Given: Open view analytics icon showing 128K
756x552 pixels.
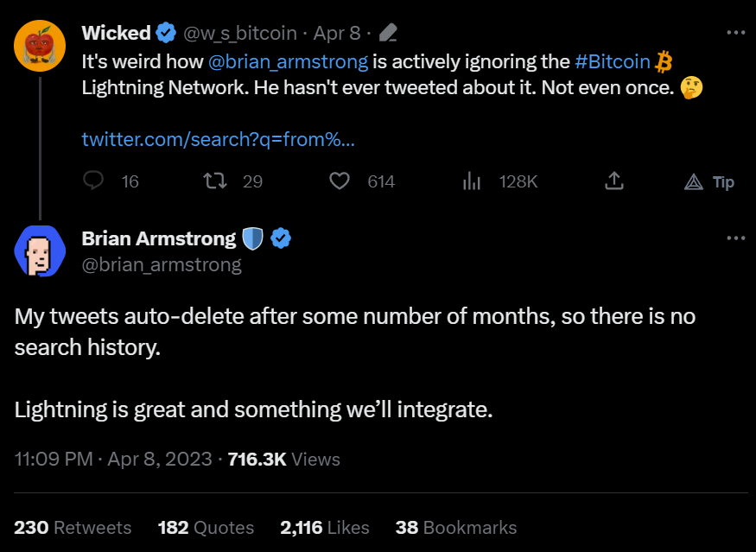Looking at the screenshot, I should coord(472,181).
